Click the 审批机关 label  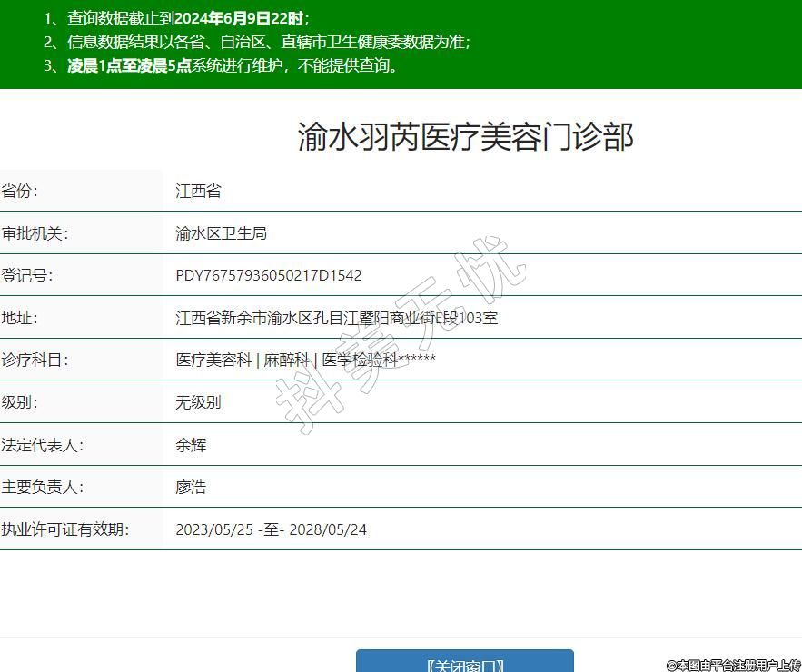tap(35, 233)
